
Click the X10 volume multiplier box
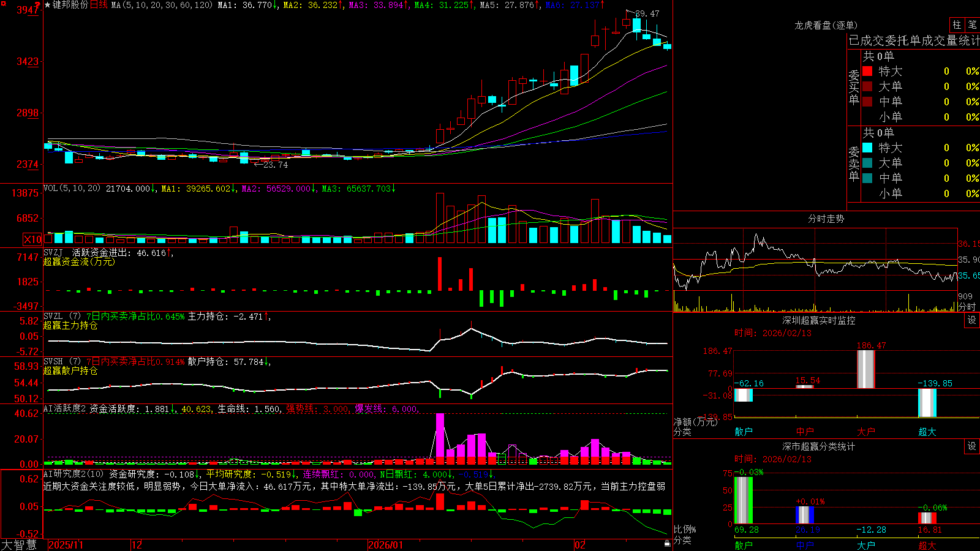point(32,239)
